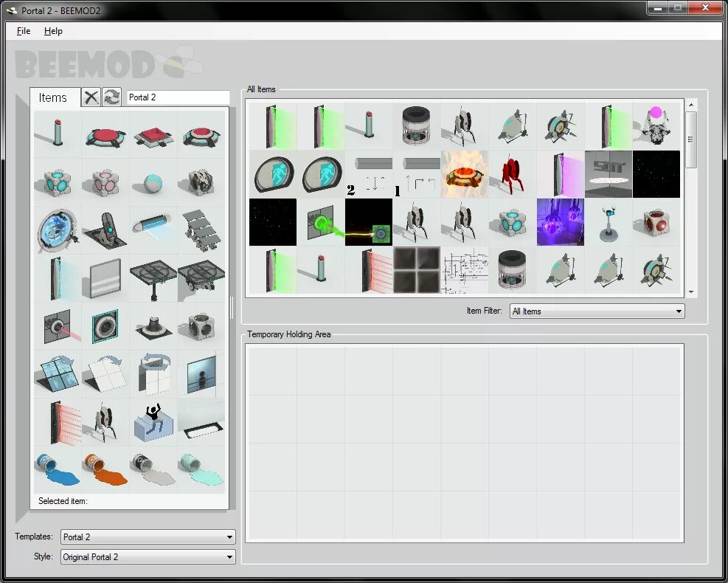Select the Edgeless Safety Cube sphere
This screenshot has width=728, height=583.
tap(153, 182)
